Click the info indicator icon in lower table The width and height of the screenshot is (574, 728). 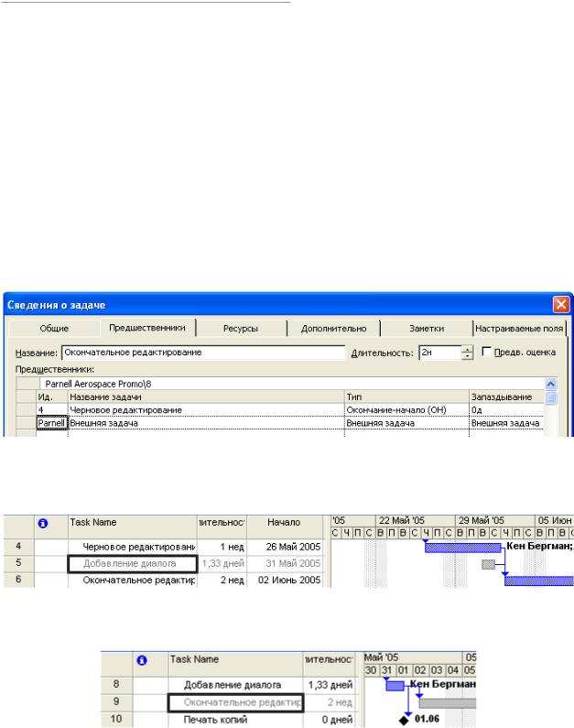(142, 660)
